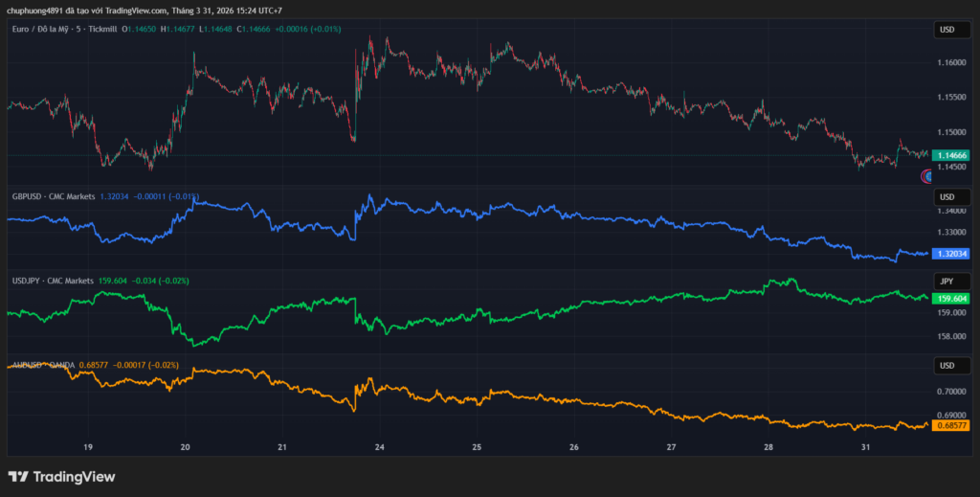Click date 31 on the time axis

pyautogui.click(x=865, y=447)
